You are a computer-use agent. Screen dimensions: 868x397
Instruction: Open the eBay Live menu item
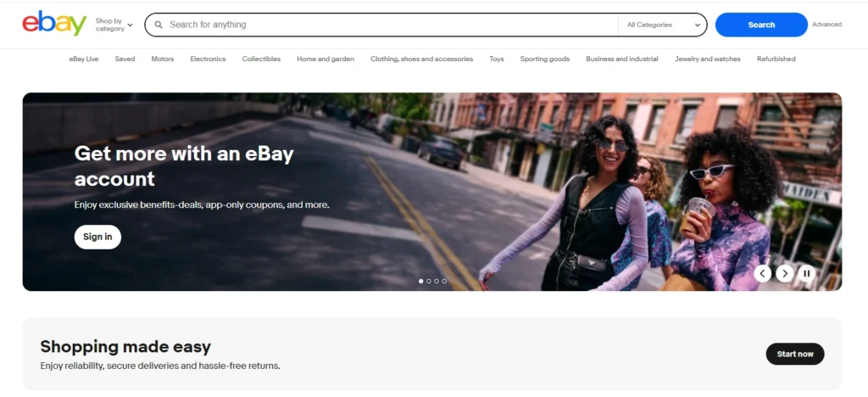click(x=84, y=59)
